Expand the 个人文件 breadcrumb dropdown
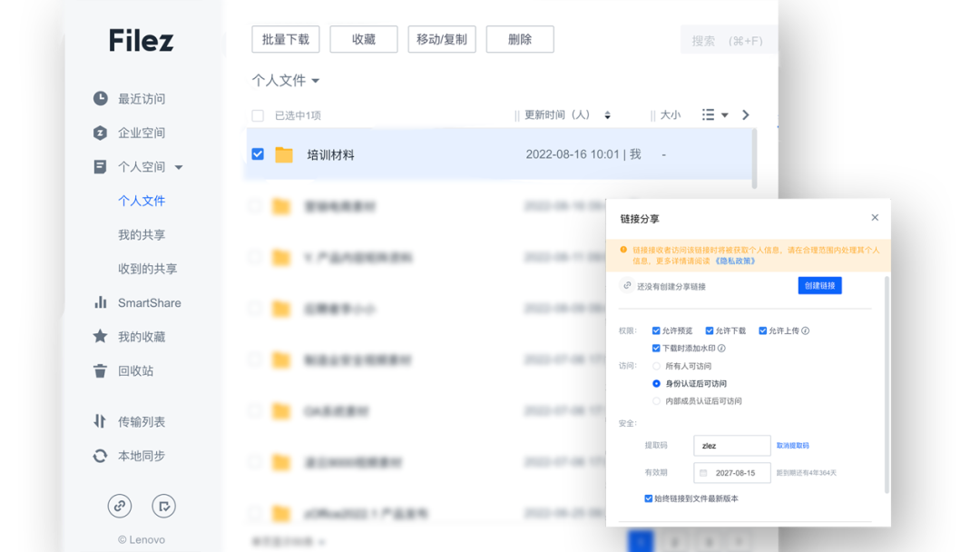Image resolution: width=980 pixels, height=552 pixels. tap(316, 81)
